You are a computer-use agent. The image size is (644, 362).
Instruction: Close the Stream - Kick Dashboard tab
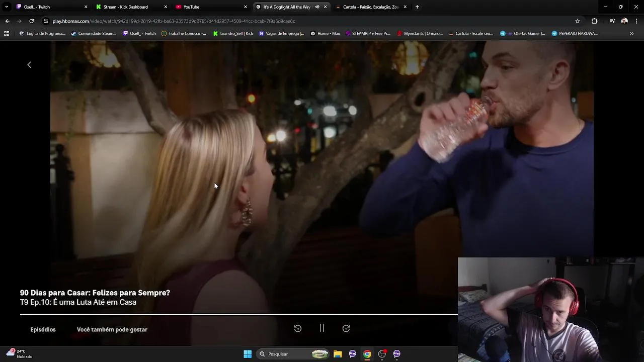coord(166,7)
